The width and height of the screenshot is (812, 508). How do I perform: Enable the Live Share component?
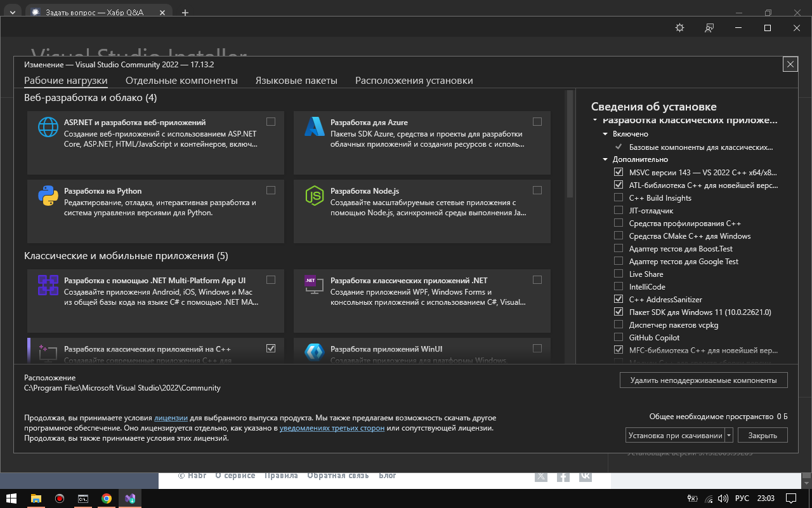[619, 274]
